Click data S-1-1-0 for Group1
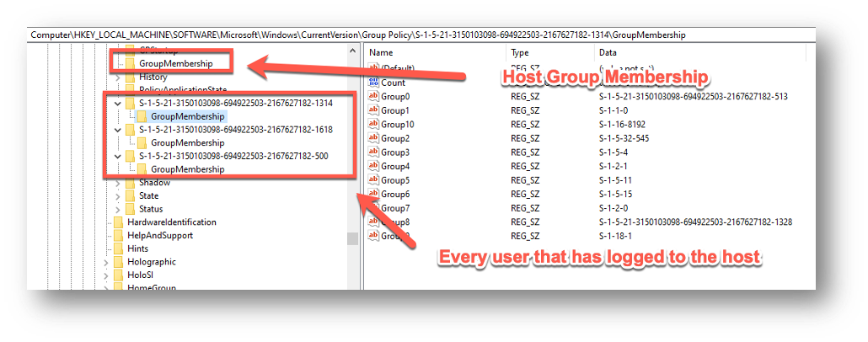Image resolution: width=868 pixels, height=342 pixels. click(x=613, y=110)
